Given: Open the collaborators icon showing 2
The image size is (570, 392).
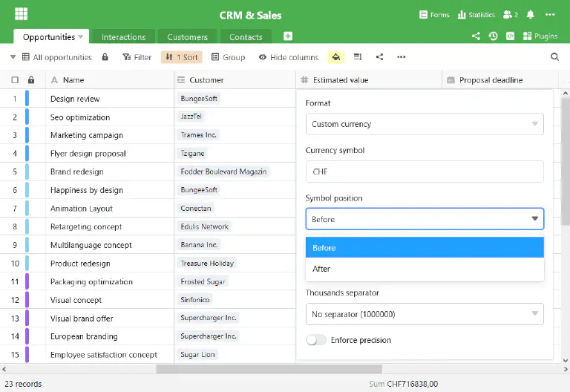Looking at the screenshot, I should click(x=511, y=15).
